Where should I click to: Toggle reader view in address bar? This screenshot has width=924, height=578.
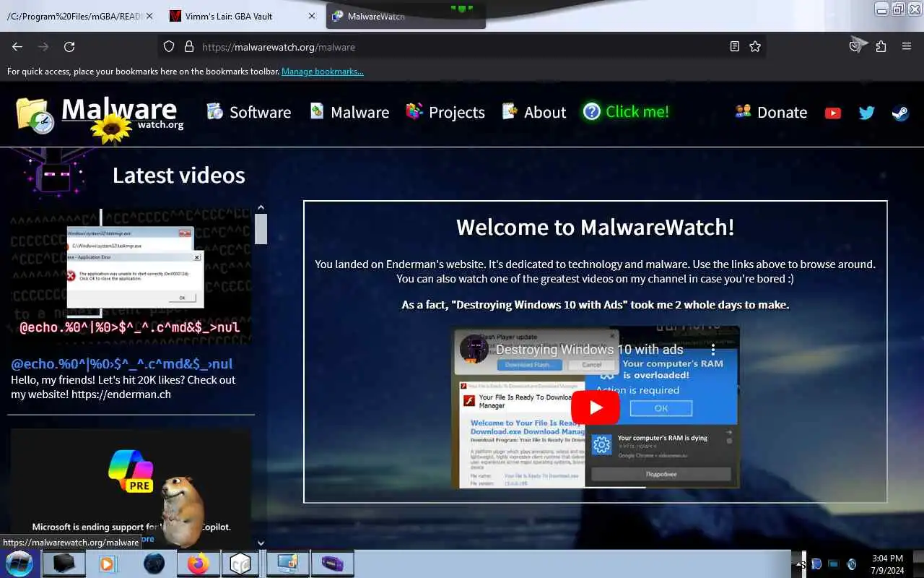click(x=734, y=46)
